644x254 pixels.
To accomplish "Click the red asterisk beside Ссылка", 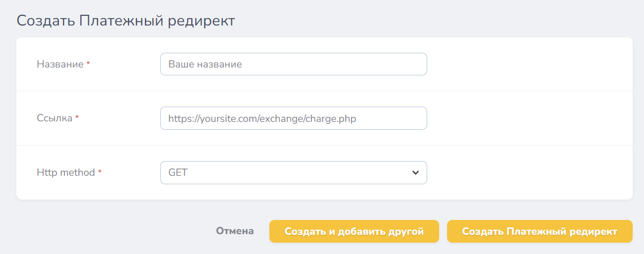I will tap(77, 119).
